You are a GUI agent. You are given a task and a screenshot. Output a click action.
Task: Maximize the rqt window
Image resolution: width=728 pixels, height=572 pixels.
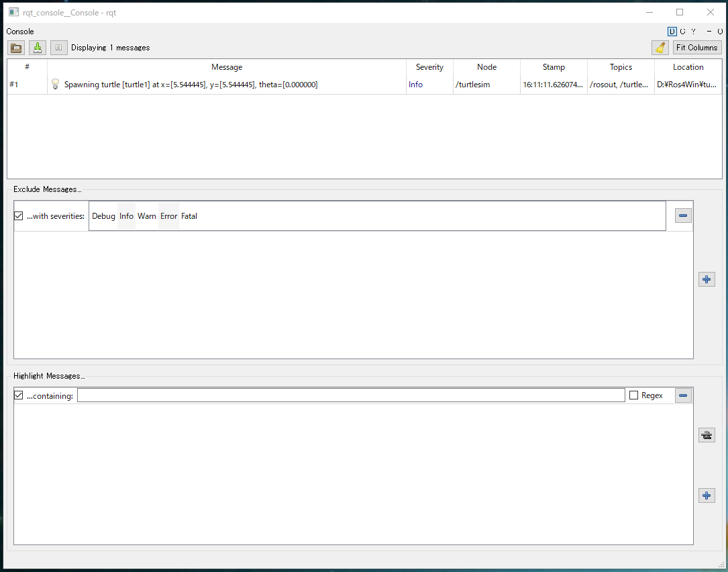(680, 13)
